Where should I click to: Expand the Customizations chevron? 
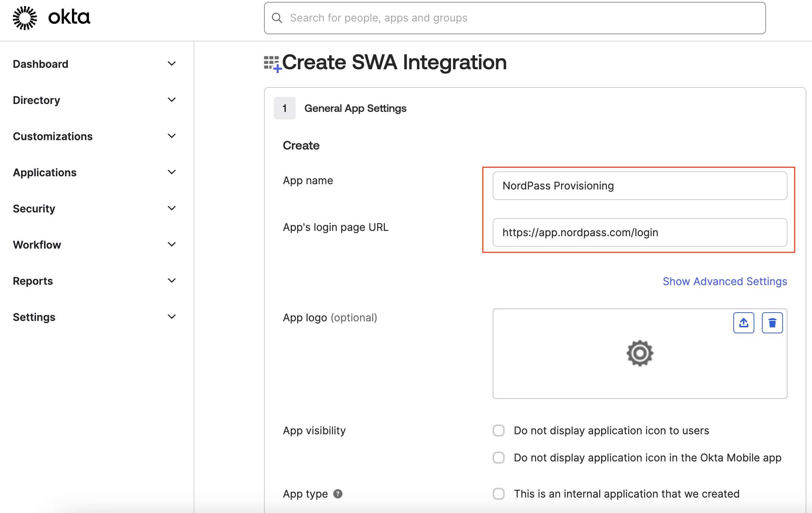pos(172,136)
